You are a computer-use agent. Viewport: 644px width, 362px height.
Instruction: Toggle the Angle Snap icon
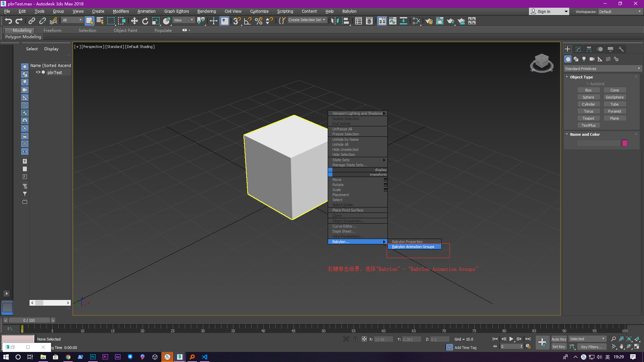[x=248, y=21]
